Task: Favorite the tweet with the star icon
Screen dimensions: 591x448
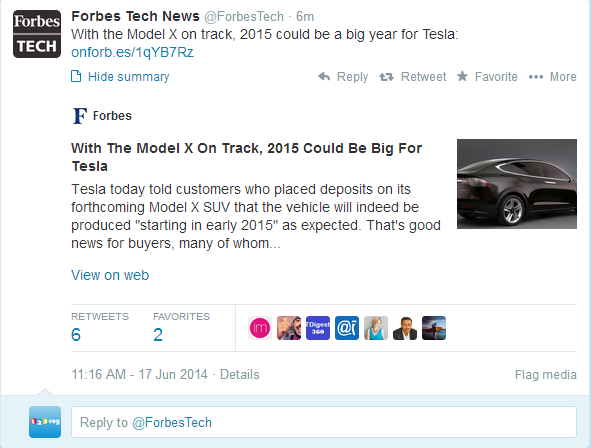Action: [x=462, y=76]
